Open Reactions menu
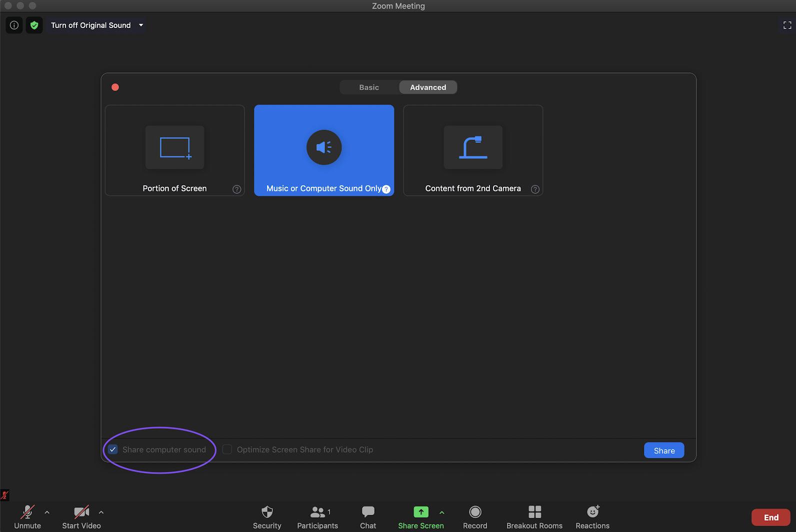The width and height of the screenshot is (796, 532). pos(592,517)
